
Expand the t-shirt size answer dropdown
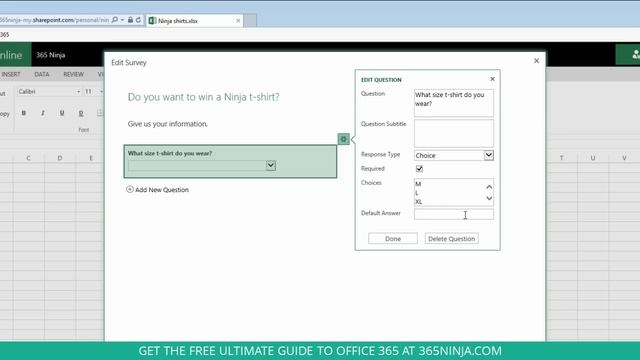coord(271,165)
